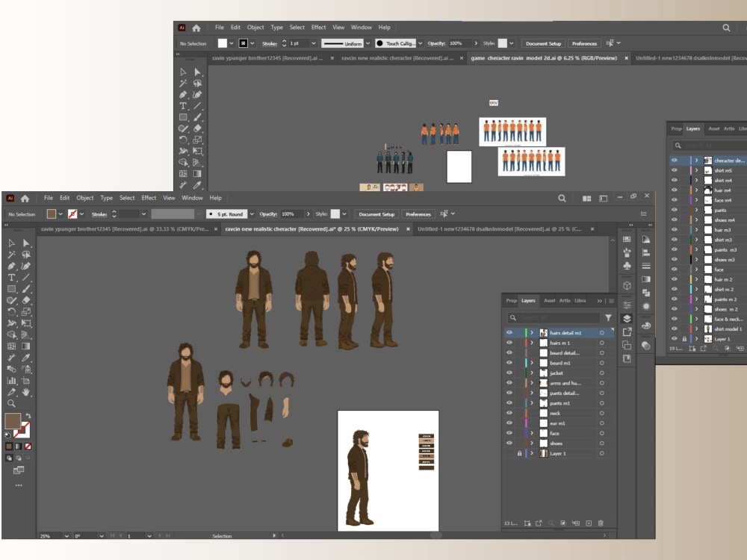Screen dimensions: 747x560
Task: Select the Rotate tool in front window
Action: tap(12, 312)
